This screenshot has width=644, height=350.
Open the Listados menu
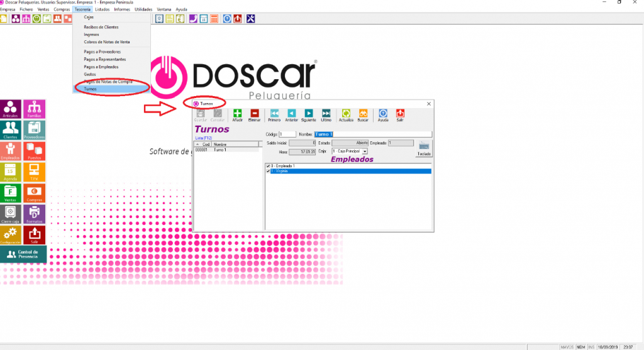point(103,9)
